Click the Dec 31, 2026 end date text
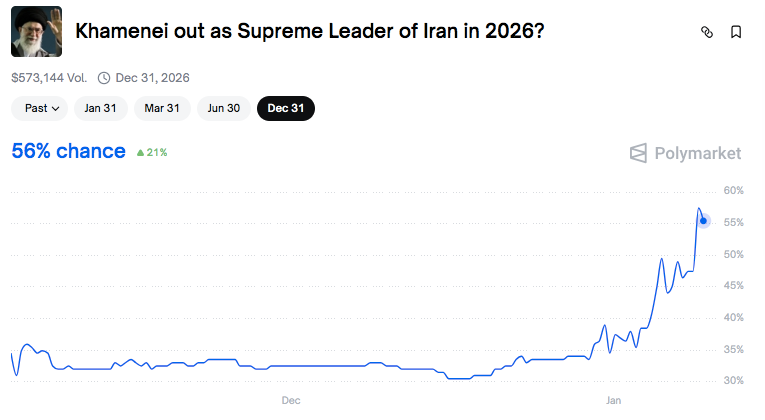 tap(152, 78)
